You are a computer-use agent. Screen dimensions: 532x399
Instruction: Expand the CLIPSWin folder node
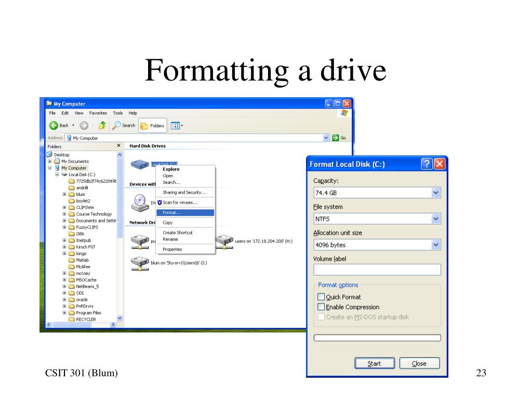coord(64,207)
